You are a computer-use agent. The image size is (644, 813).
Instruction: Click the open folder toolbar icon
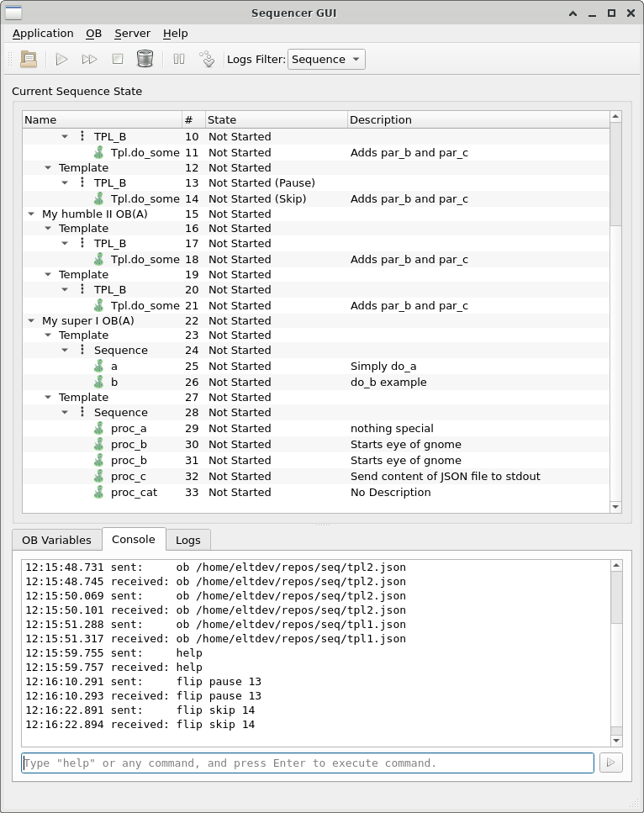coord(29,59)
